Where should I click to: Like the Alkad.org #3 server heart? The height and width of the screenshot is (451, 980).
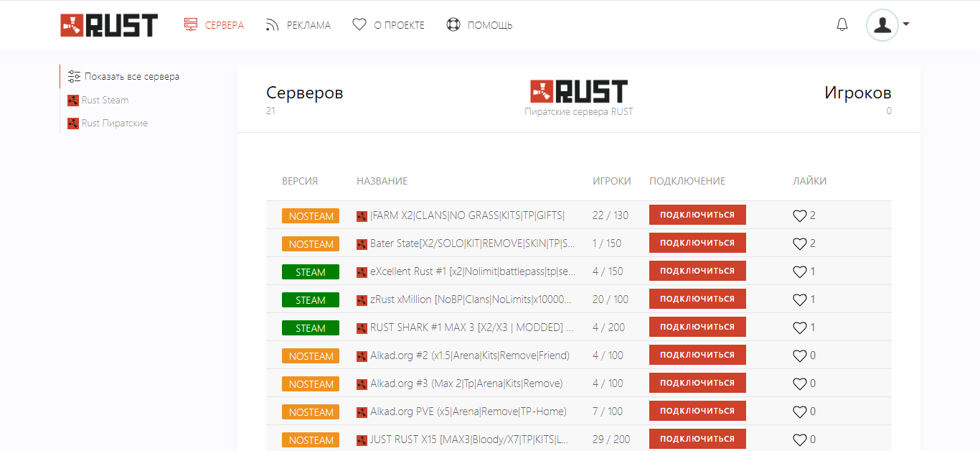click(x=800, y=383)
